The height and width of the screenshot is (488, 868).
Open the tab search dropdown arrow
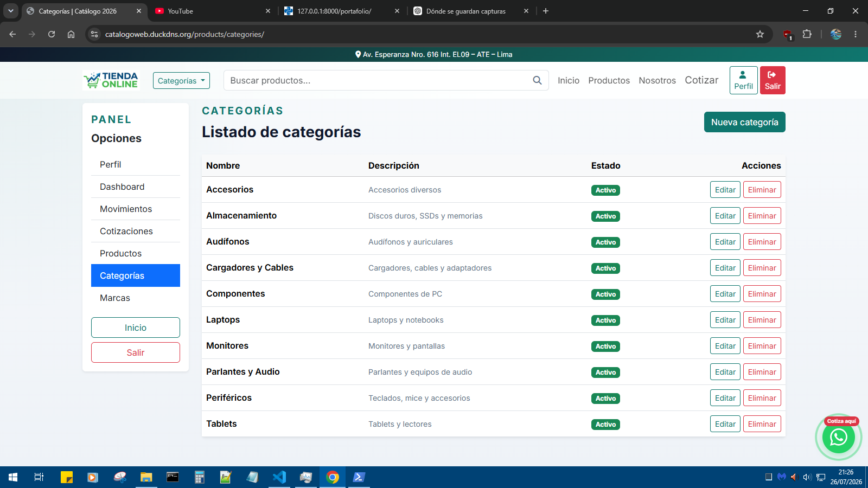10,11
